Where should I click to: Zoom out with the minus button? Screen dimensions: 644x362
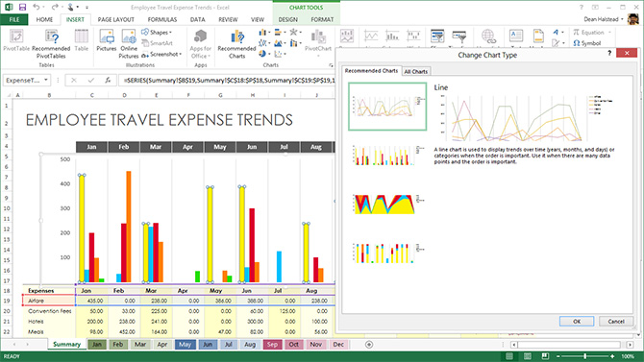click(x=558, y=356)
